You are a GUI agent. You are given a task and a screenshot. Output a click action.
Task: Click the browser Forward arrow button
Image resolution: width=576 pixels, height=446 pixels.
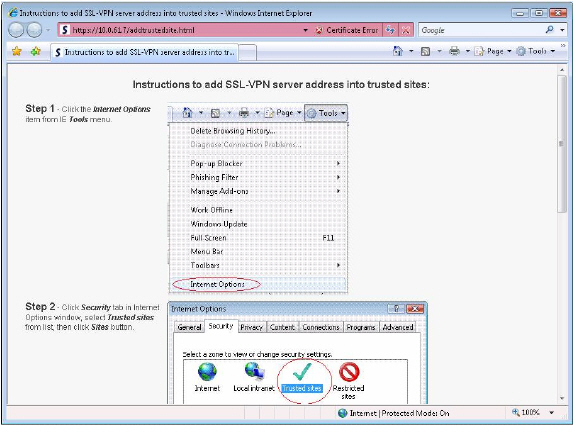(x=35, y=30)
